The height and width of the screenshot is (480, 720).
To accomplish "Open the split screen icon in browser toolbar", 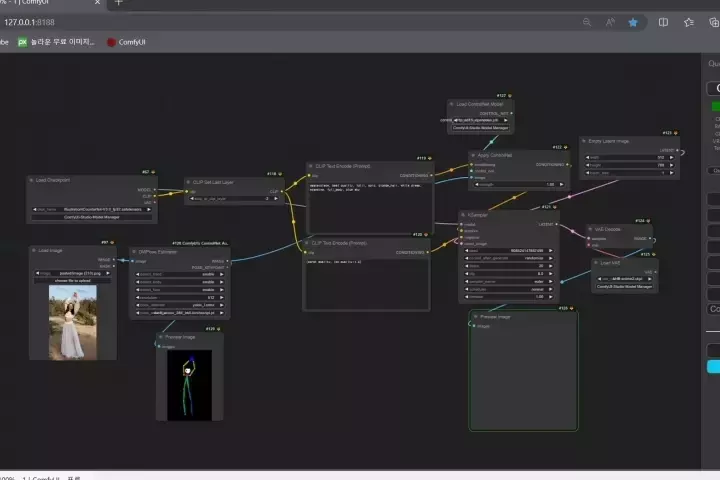I will click(x=663, y=22).
